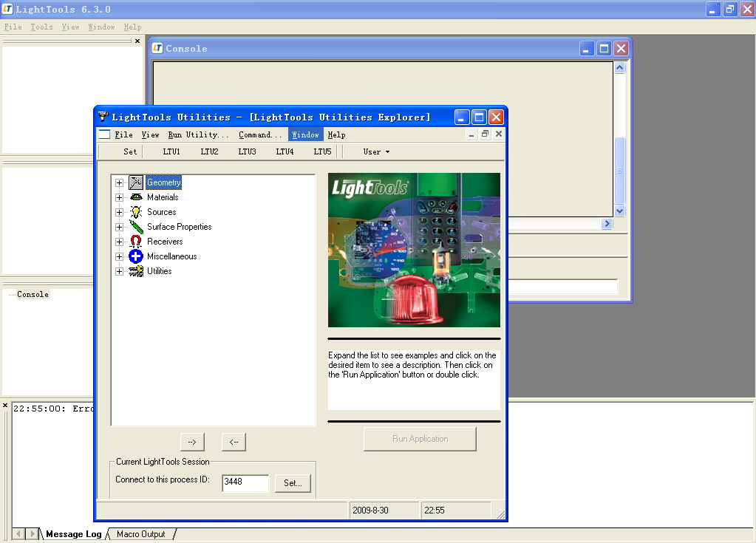
Task: Open Window menu in LightTools main window
Action: (x=101, y=27)
